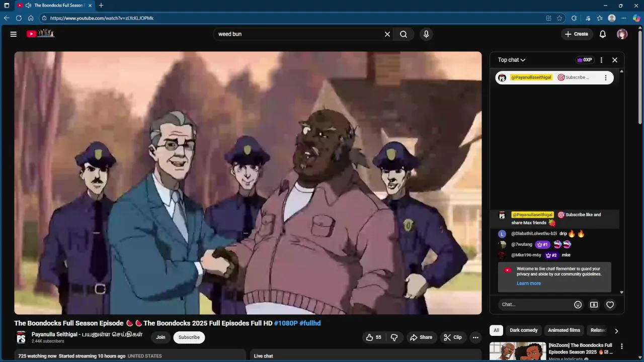Open the [NoZoom] Boondocks recommended video thumbnail

(x=518, y=352)
